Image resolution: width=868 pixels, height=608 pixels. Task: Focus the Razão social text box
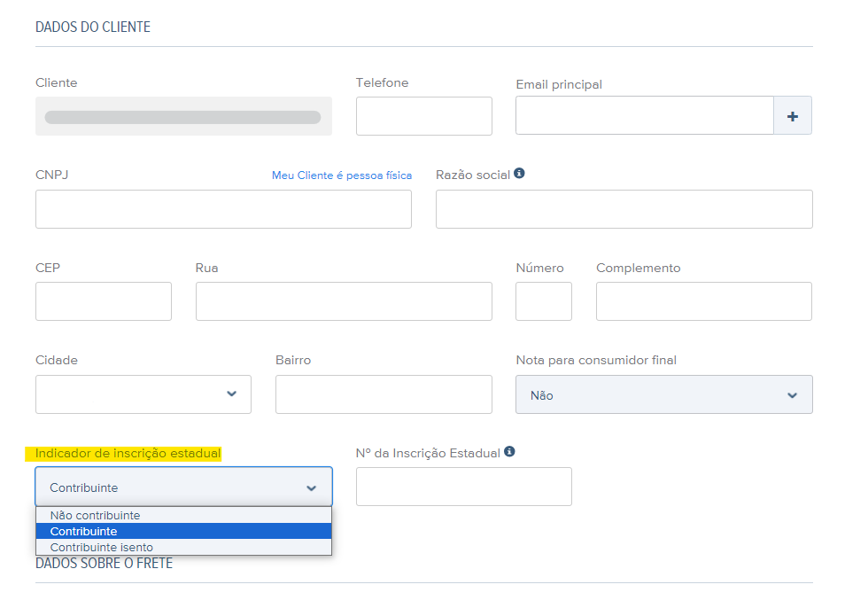click(x=624, y=209)
